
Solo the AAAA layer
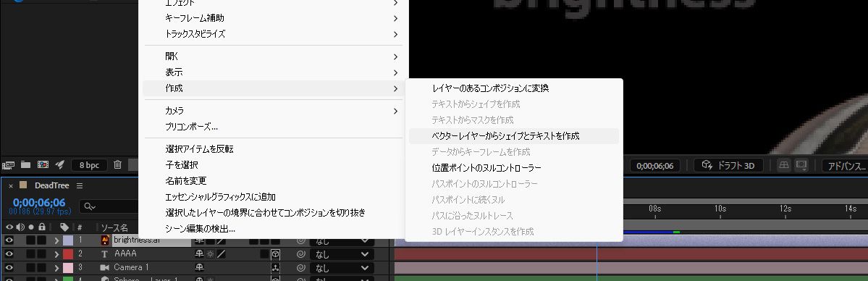pos(30,254)
